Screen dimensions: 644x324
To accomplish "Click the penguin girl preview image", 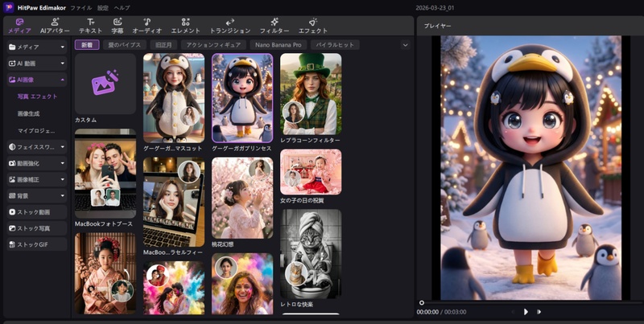I will coord(530,168).
